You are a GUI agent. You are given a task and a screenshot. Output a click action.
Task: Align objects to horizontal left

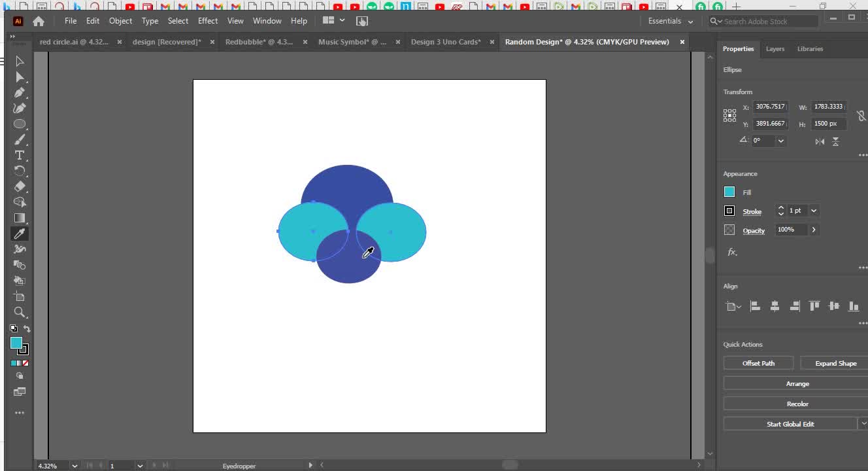click(x=755, y=305)
